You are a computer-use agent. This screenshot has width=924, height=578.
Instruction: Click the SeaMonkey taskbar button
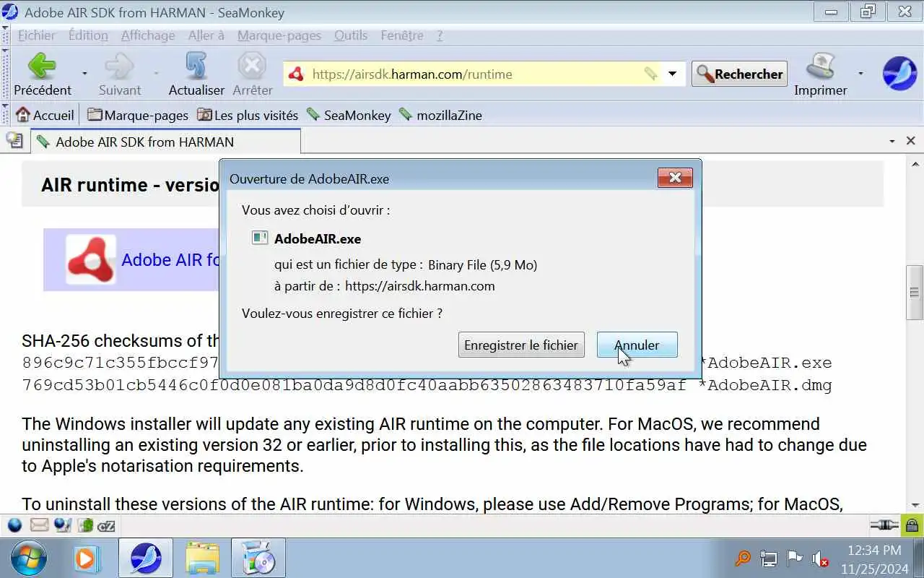146,558
